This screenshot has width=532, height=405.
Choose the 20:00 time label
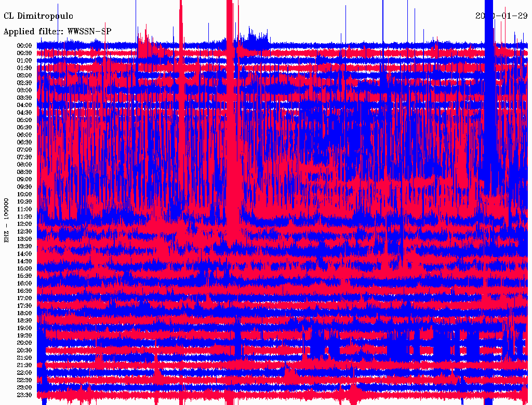coord(24,343)
